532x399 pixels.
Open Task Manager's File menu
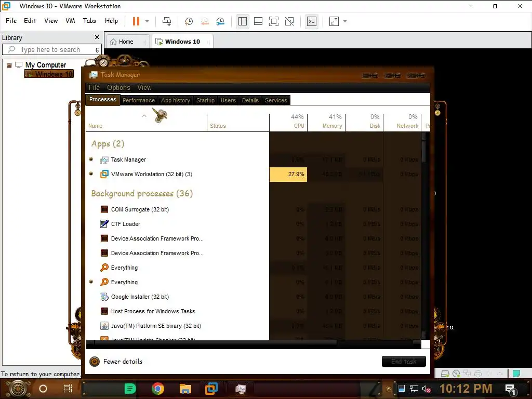click(94, 87)
